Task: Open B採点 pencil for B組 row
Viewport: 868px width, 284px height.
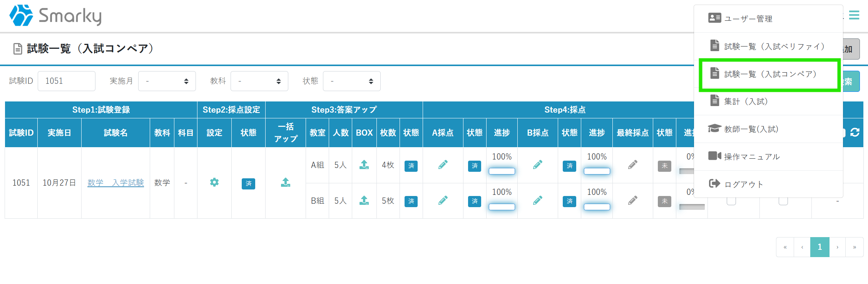Action: [x=538, y=201]
